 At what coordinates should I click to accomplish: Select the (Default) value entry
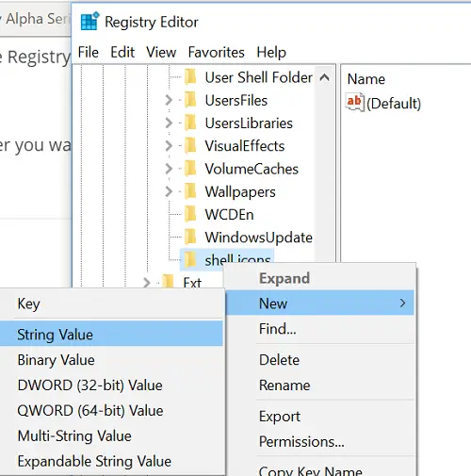coord(394,104)
